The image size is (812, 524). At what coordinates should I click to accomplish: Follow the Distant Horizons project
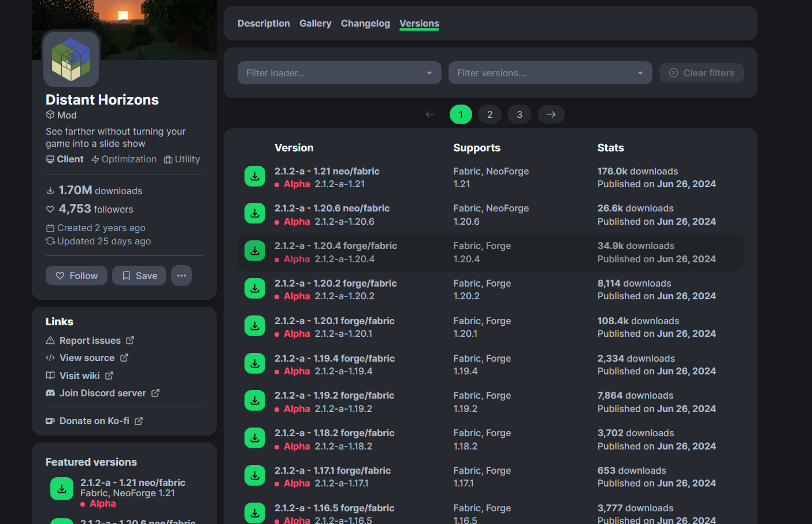(x=76, y=276)
